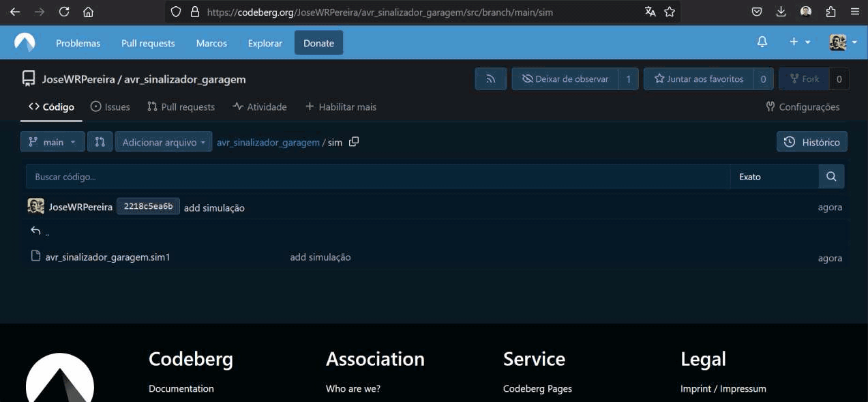Click the fork count 0
The width and height of the screenshot is (868, 402).
839,79
